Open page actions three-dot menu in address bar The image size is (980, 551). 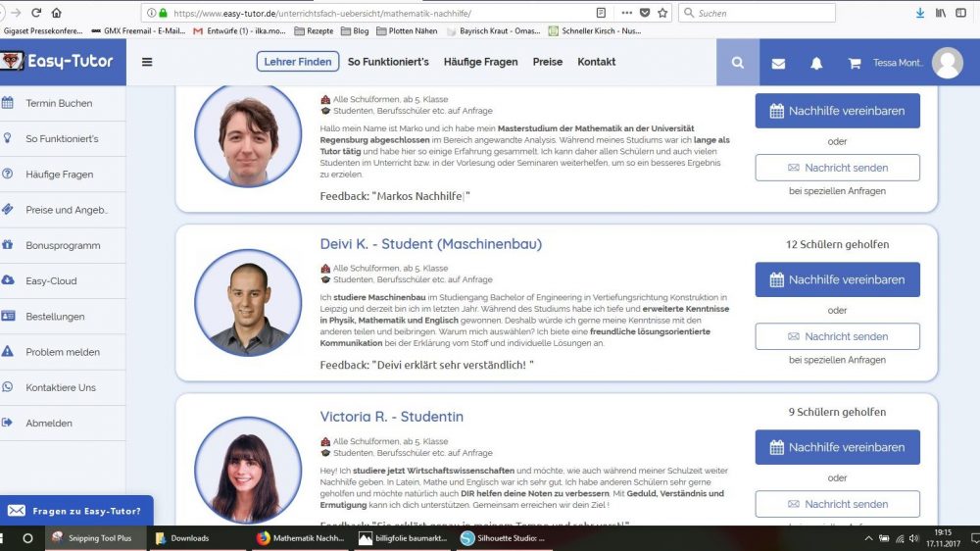(626, 13)
